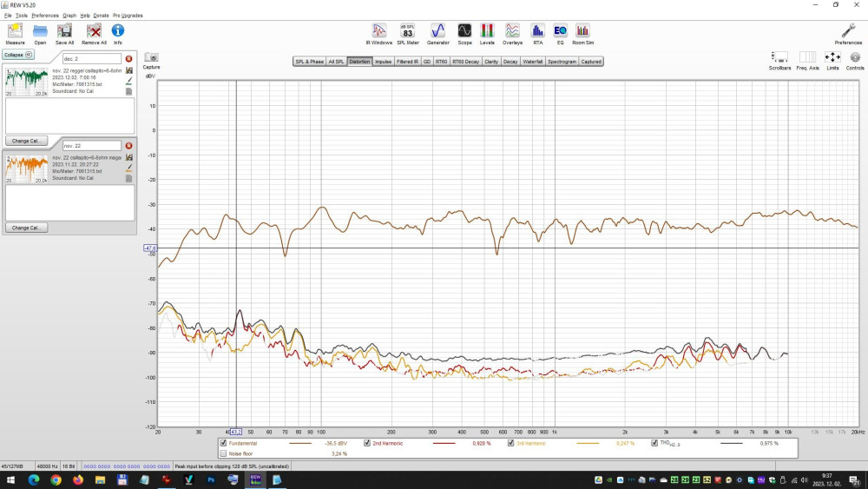The height and width of the screenshot is (489, 868).
Task: Click the nov. 22 measurement name field
Action: point(91,146)
